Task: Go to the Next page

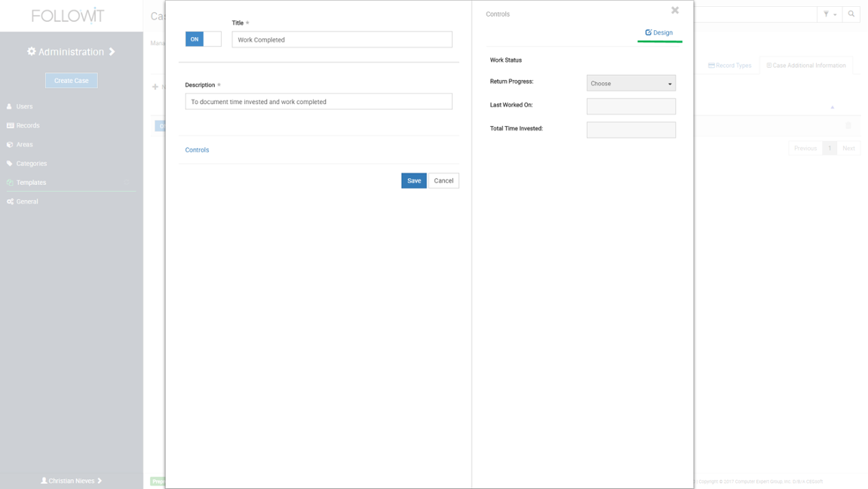Action: (848, 149)
